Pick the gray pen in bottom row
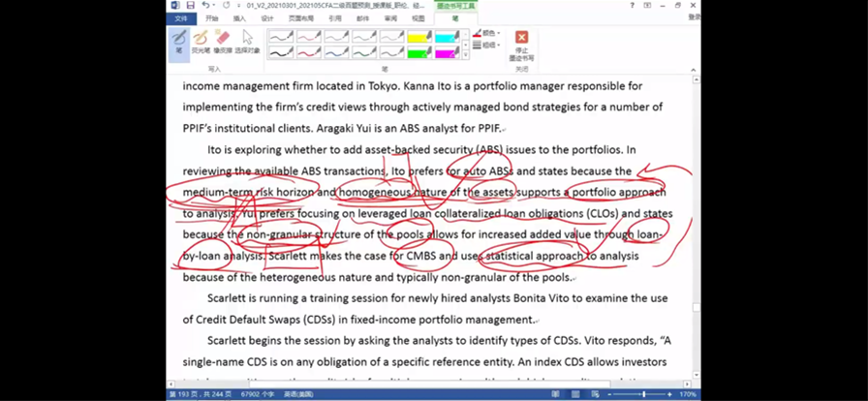This screenshot has height=401, width=868. coord(392,52)
